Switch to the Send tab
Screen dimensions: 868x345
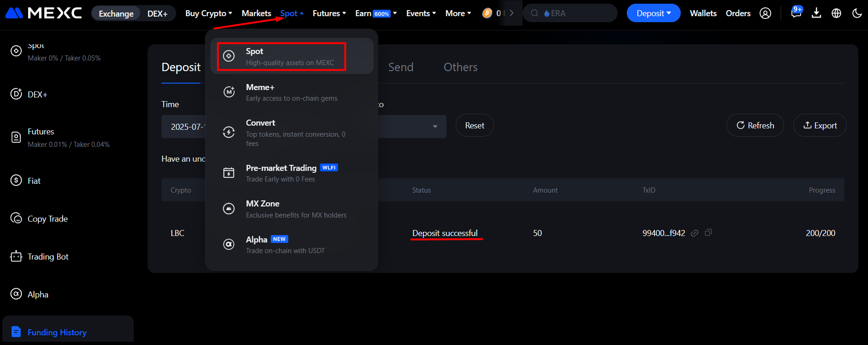point(401,67)
